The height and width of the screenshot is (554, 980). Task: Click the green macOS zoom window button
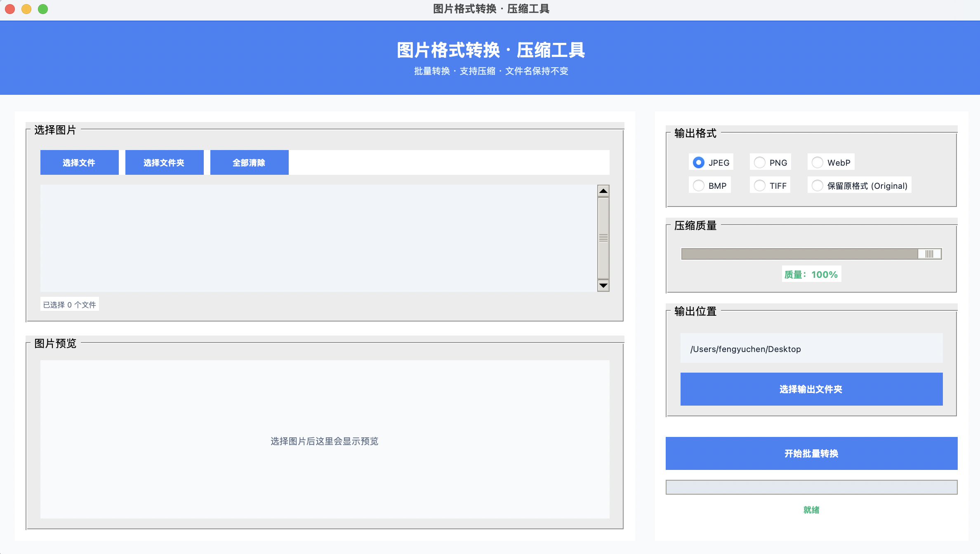coord(43,9)
